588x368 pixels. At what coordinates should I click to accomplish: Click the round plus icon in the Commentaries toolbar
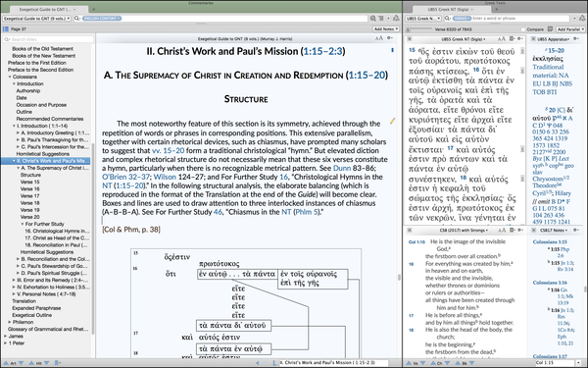[x=388, y=18]
